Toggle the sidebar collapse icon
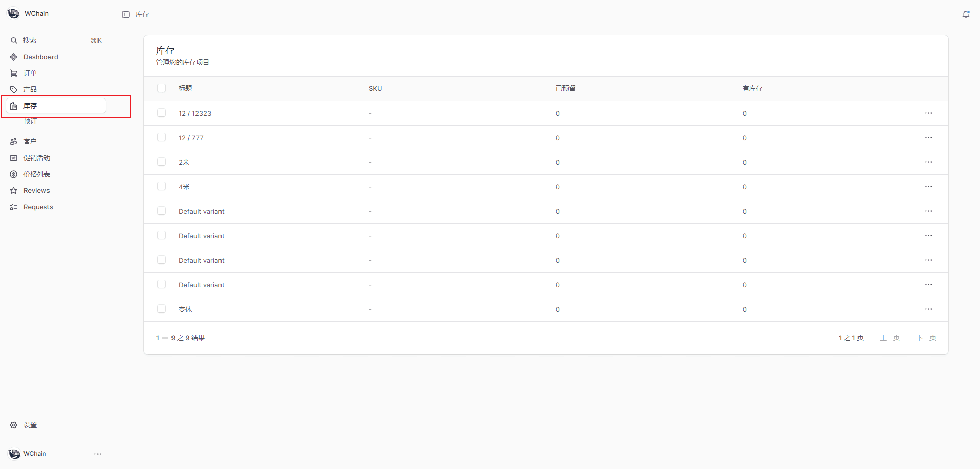The height and width of the screenshot is (469, 980). tap(126, 14)
